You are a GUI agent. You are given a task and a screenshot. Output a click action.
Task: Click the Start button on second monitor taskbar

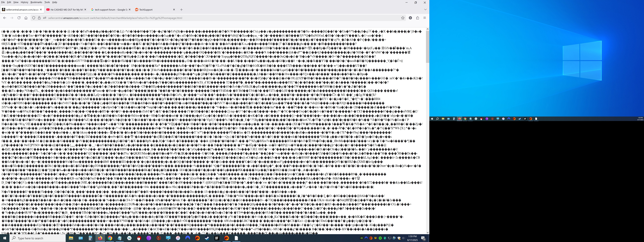[432, 119]
